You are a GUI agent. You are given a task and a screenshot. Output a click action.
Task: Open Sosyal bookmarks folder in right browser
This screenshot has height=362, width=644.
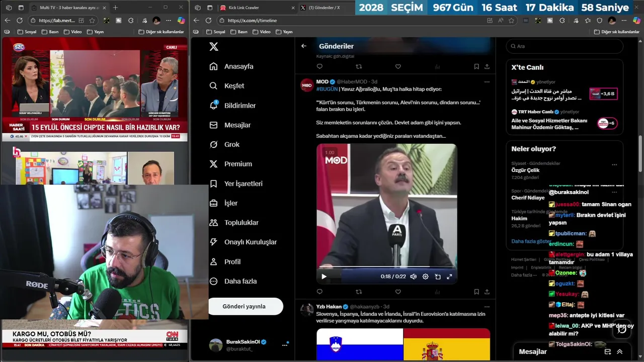216,32
